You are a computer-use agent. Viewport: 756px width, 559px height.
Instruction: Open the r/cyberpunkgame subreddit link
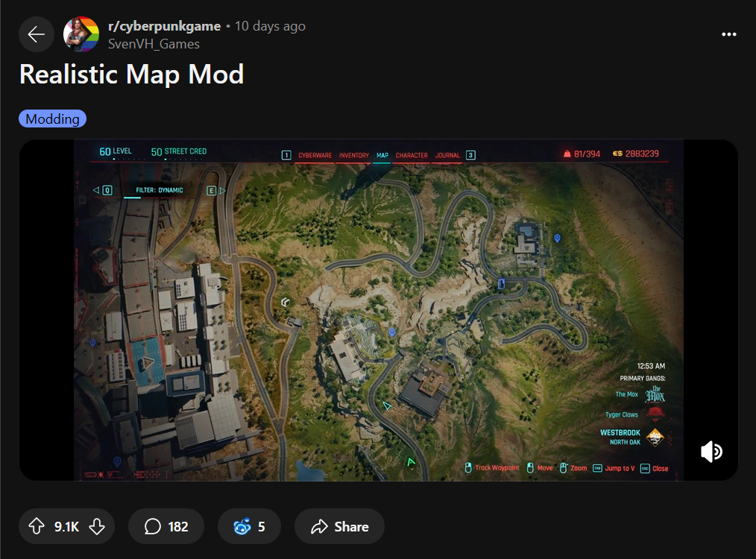(165, 26)
